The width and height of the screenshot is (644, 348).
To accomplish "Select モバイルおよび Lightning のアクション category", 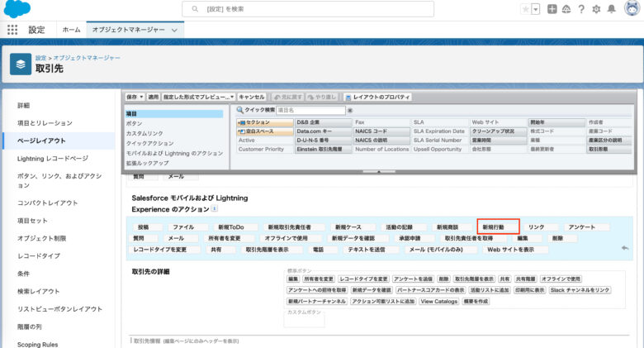I will point(174,153).
